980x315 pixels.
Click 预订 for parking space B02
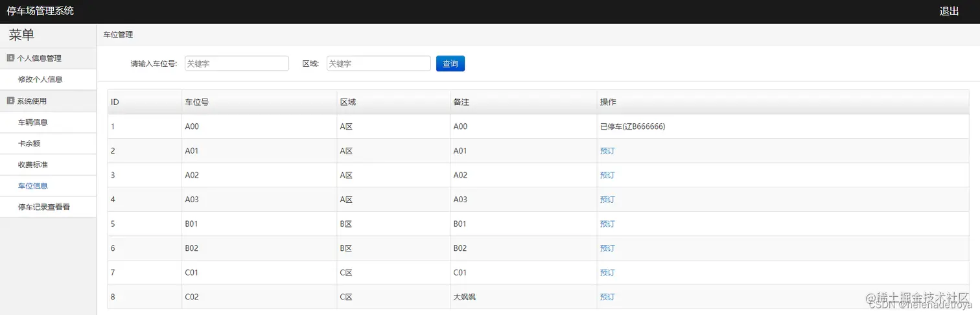[x=607, y=248]
